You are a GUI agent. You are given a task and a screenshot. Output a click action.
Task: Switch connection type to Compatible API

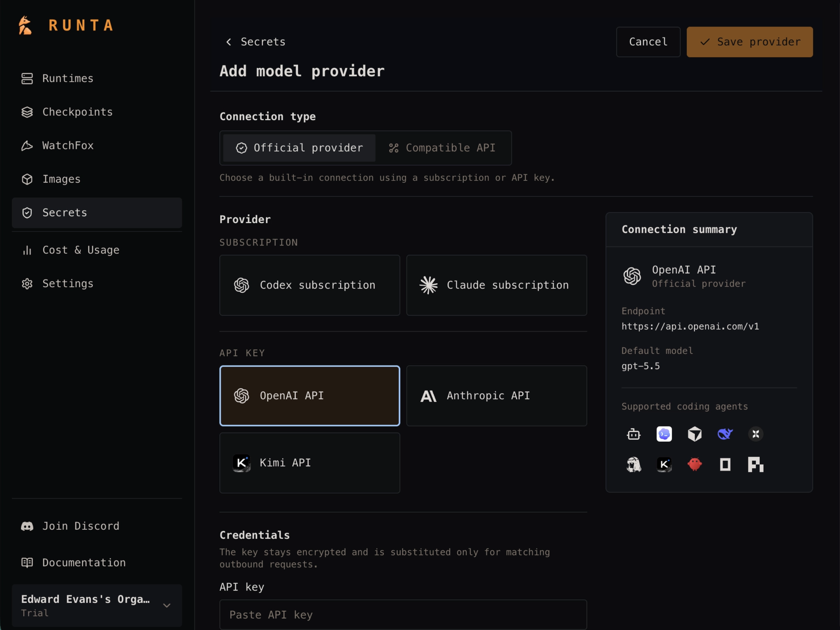click(443, 148)
